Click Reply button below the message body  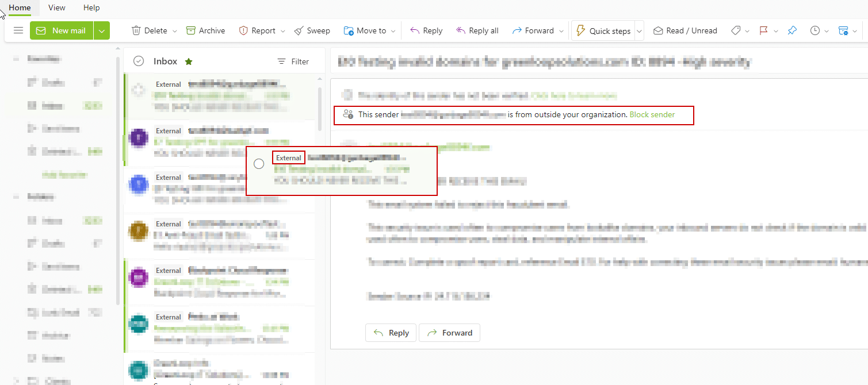pyautogui.click(x=391, y=333)
